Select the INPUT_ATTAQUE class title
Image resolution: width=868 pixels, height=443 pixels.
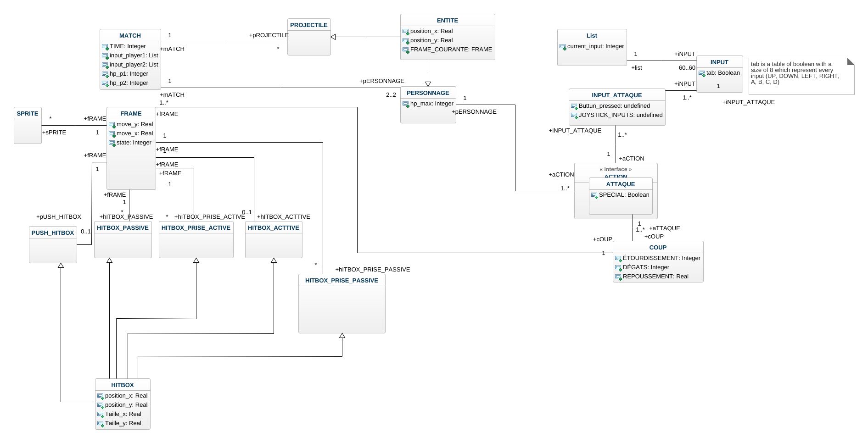coord(616,95)
